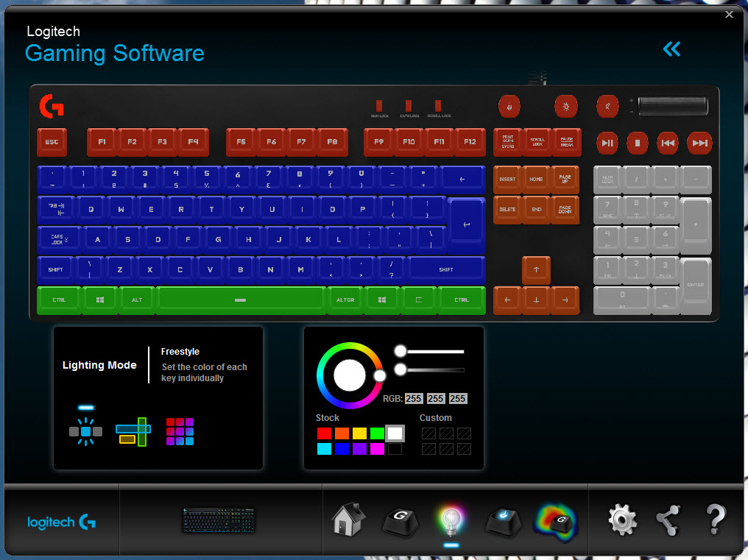Click the keyboard device thumbnail
Image resolution: width=748 pixels, height=560 pixels.
pos(219,520)
